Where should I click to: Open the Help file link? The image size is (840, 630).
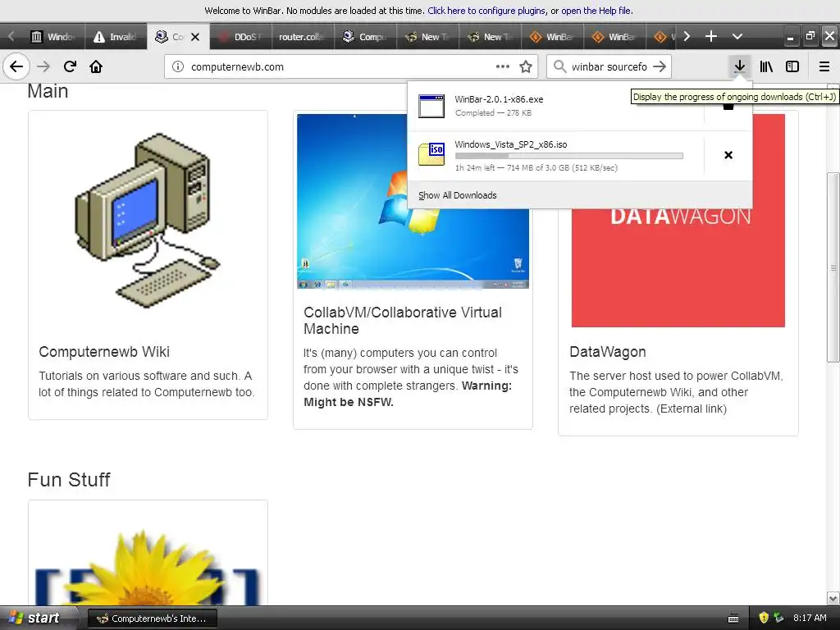pyautogui.click(x=596, y=11)
